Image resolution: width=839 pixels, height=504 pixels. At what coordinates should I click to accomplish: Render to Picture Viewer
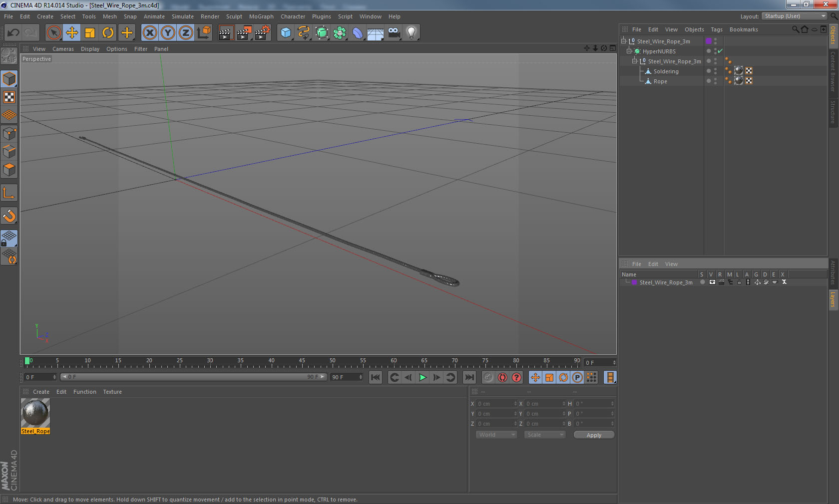tap(244, 33)
